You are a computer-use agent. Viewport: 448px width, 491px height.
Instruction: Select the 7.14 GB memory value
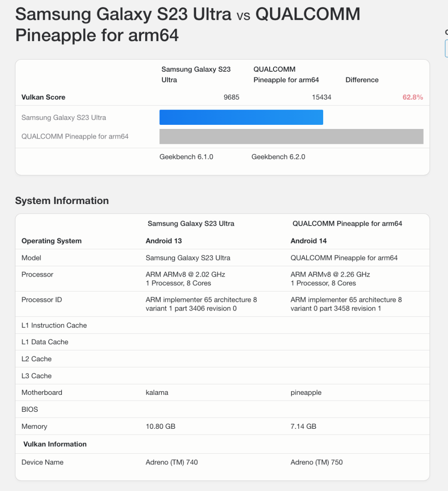[304, 426]
